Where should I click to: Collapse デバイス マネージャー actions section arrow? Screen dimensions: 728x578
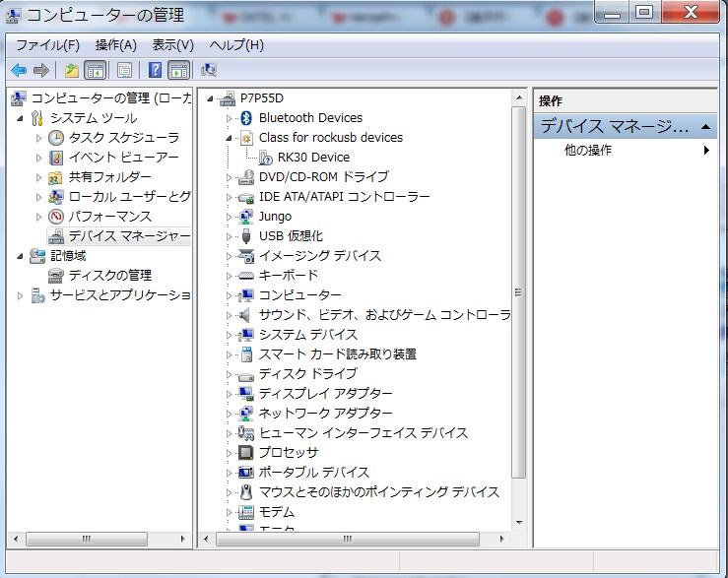(x=705, y=127)
